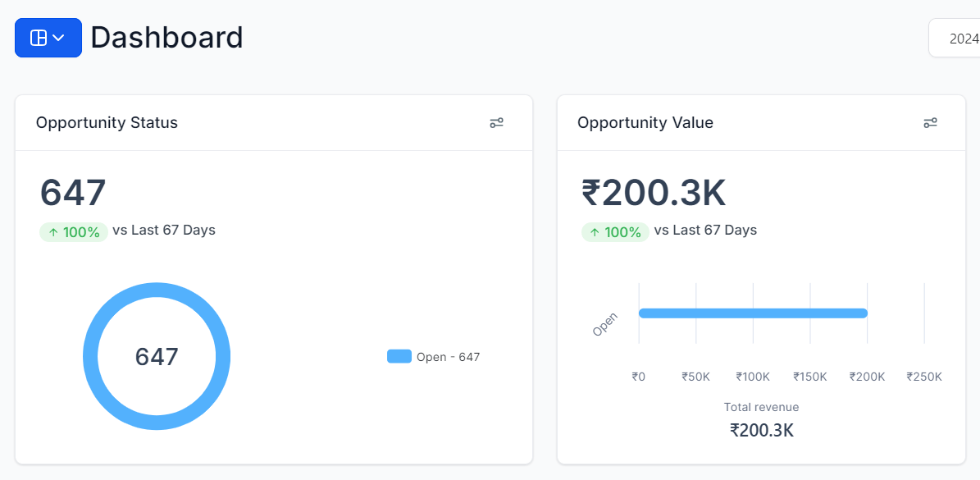Image resolution: width=980 pixels, height=480 pixels.
Task: Click the Dashboard page heading
Action: pyautogui.click(x=166, y=38)
